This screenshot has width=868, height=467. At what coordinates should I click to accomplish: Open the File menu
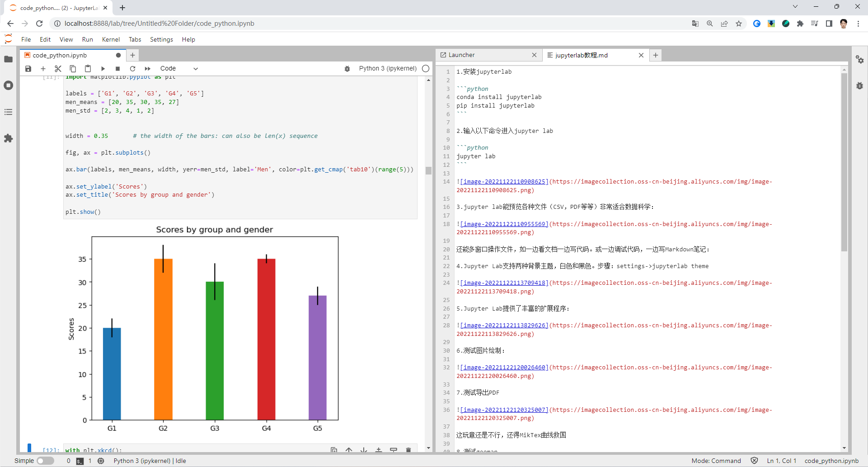[26, 39]
